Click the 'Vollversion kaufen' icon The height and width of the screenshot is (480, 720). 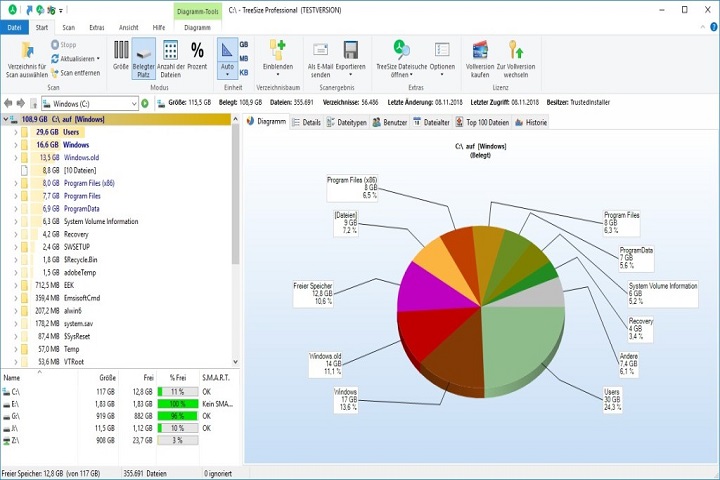(480, 50)
